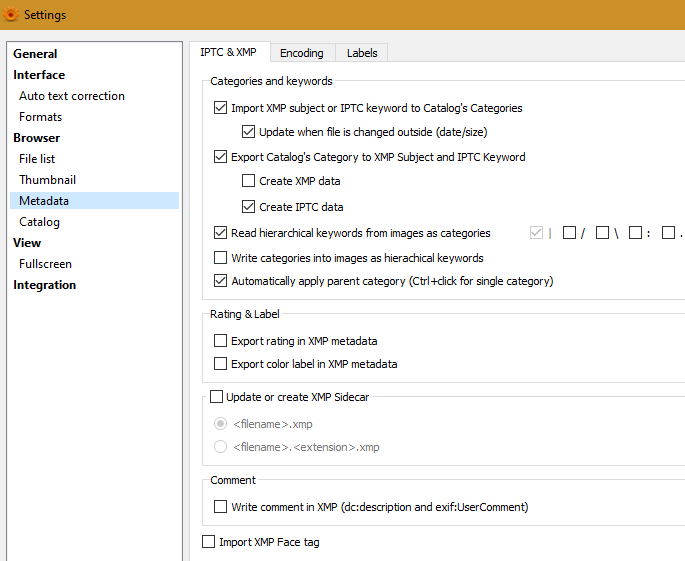
Task: Select Thumbnail under Browser
Action: (47, 180)
